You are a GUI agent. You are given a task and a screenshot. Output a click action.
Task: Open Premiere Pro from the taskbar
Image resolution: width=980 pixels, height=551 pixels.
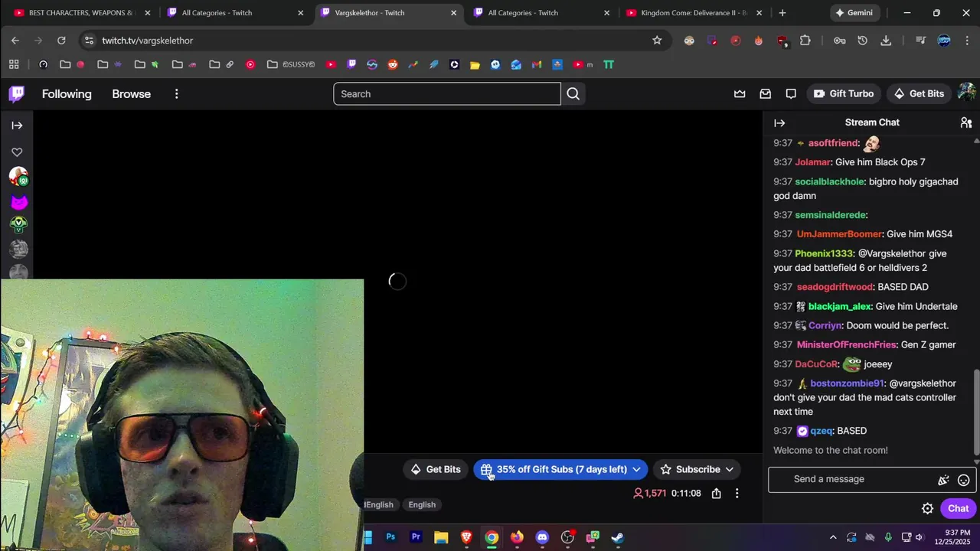[416, 537]
